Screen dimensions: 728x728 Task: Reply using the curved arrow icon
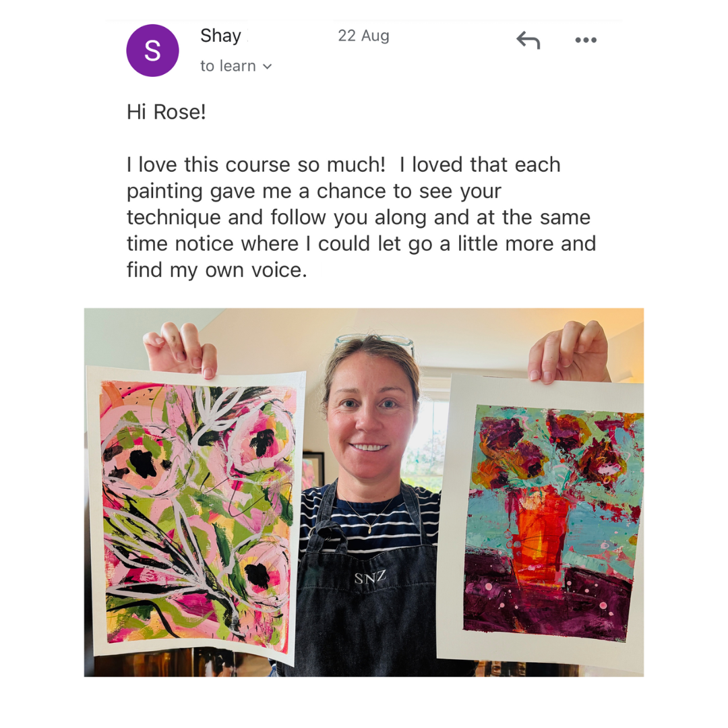click(x=528, y=40)
